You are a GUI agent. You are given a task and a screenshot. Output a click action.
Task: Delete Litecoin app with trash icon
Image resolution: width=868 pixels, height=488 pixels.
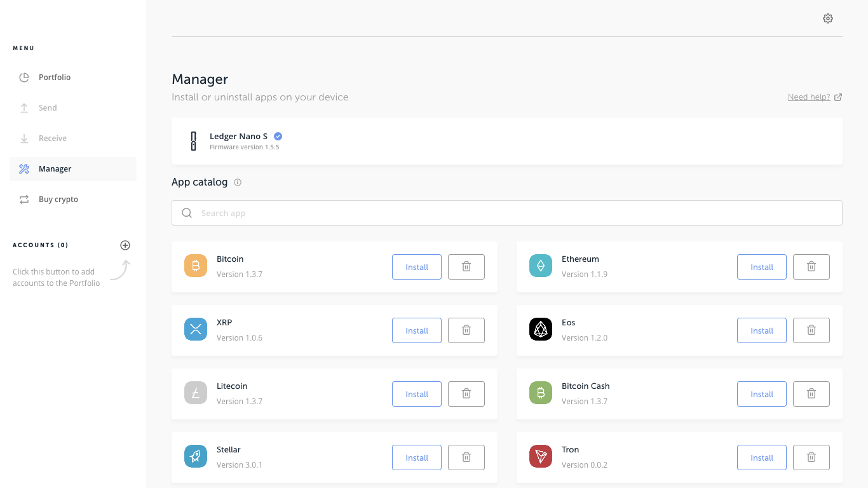(466, 394)
